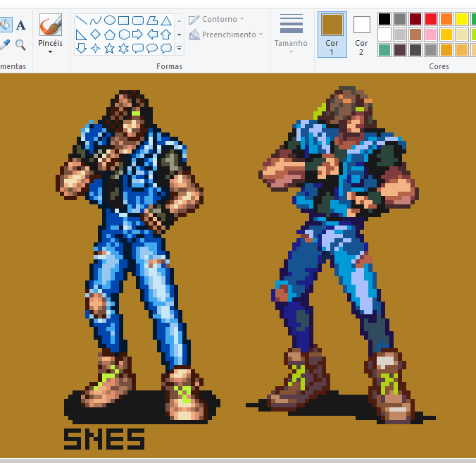Select the Rounded rectangle shape
The width and height of the screenshot is (476, 463).
point(138,20)
